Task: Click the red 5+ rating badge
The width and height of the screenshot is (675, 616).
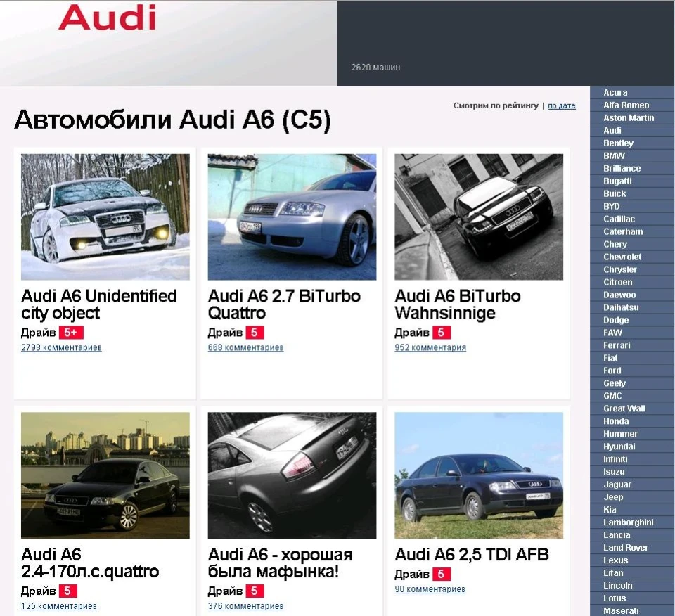Action: (x=71, y=333)
